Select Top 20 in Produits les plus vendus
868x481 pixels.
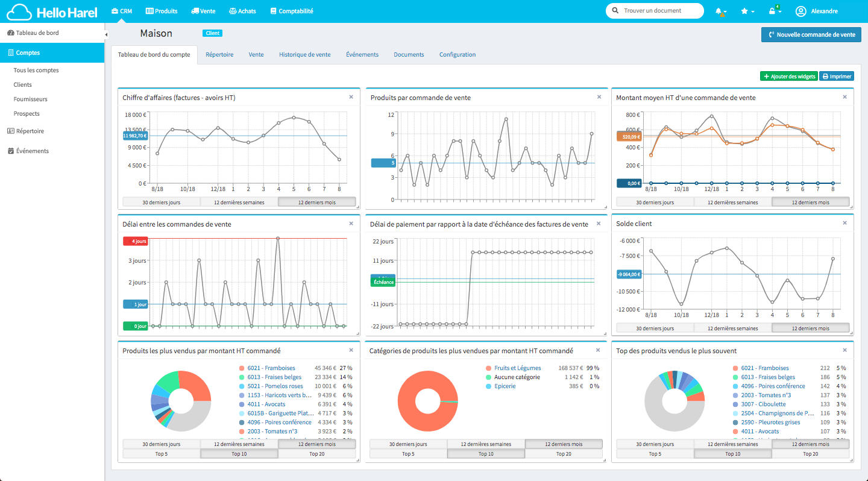point(317,454)
